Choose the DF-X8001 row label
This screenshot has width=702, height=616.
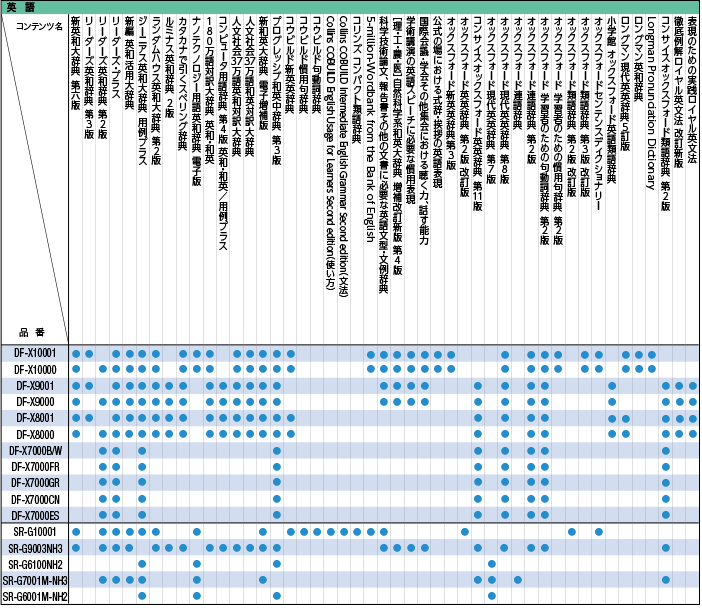click(x=35, y=418)
